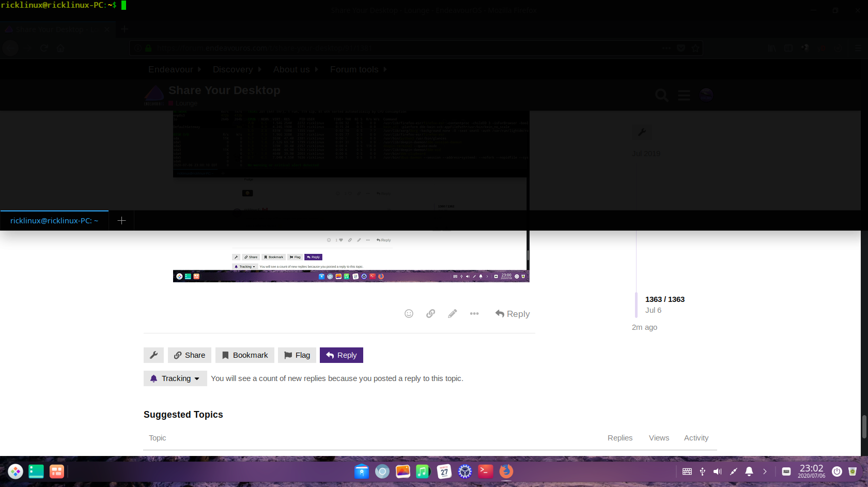The height and width of the screenshot is (487, 868).
Task: Click the smiley reaction icon under the post
Action: [409, 314]
